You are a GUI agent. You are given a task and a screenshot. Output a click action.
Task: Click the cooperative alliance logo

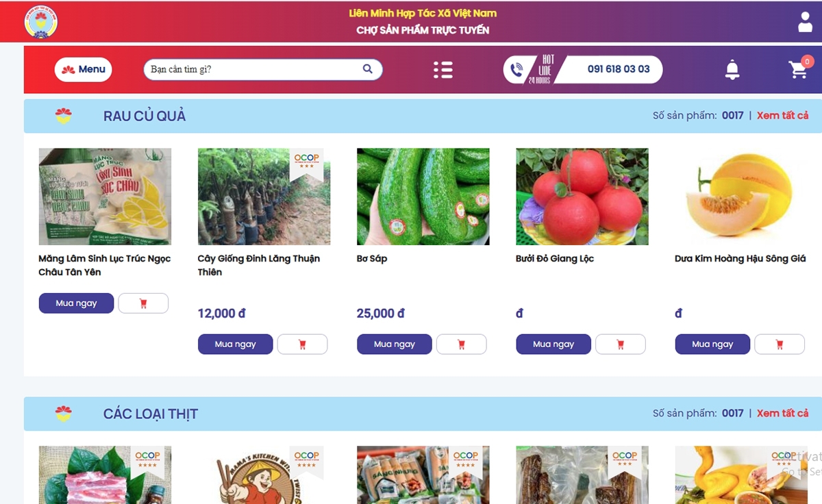point(41,23)
